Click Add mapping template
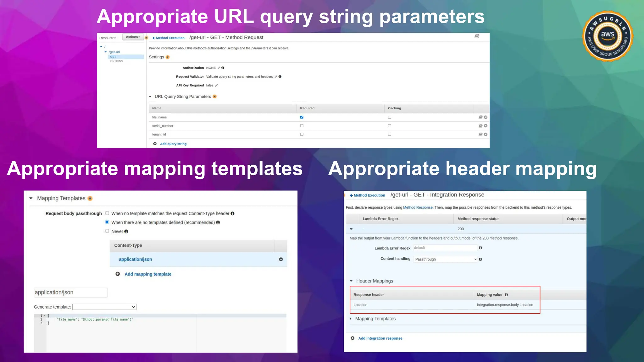 pos(148,274)
